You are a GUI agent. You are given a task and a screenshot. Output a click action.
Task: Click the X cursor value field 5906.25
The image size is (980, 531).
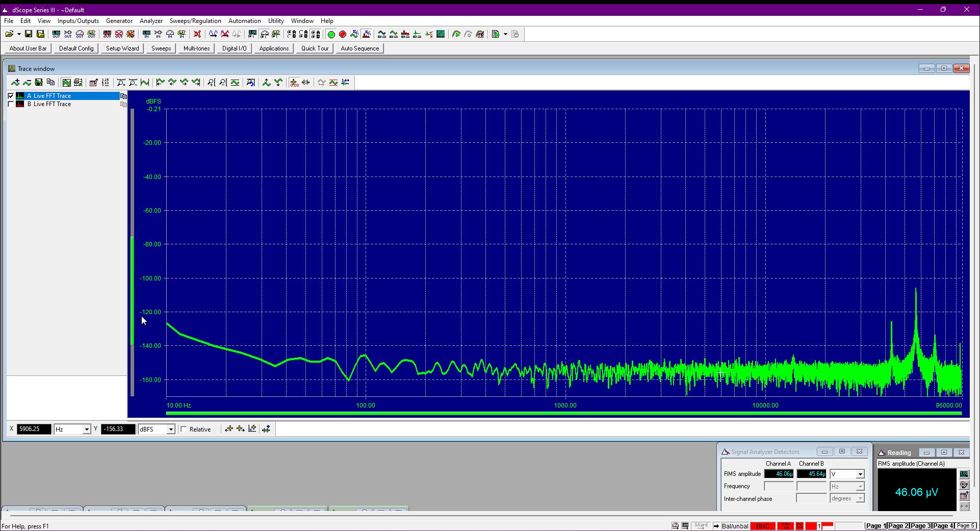pos(34,429)
